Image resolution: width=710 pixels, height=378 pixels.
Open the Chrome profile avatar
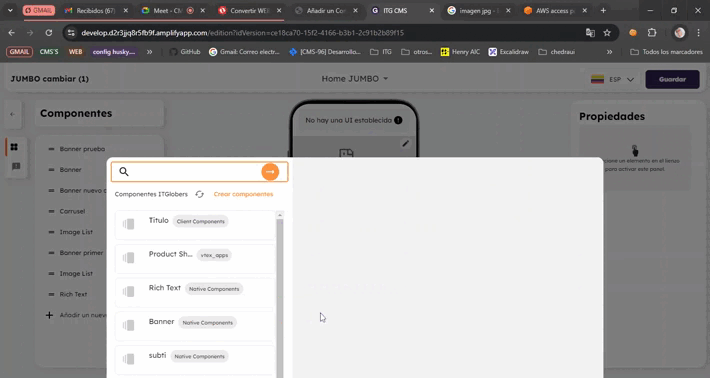pyautogui.click(x=680, y=33)
